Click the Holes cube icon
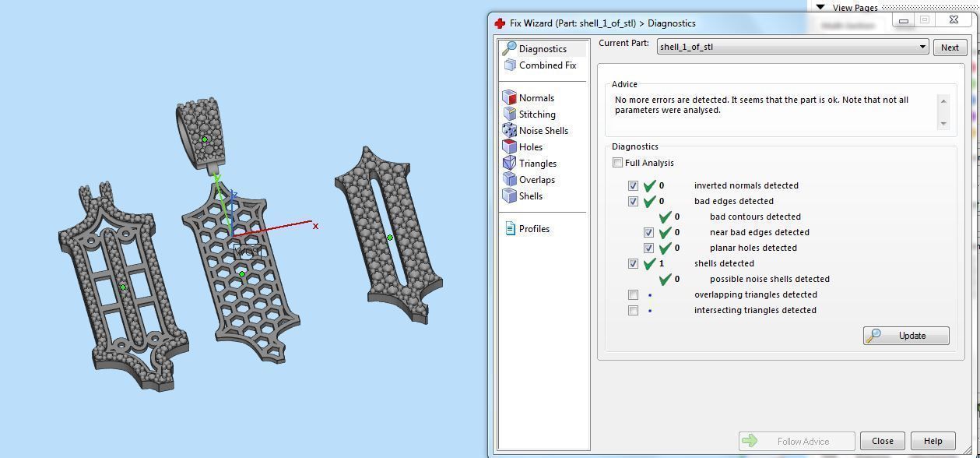The height and width of the screenshot is (458, 980). click(510, 146)
